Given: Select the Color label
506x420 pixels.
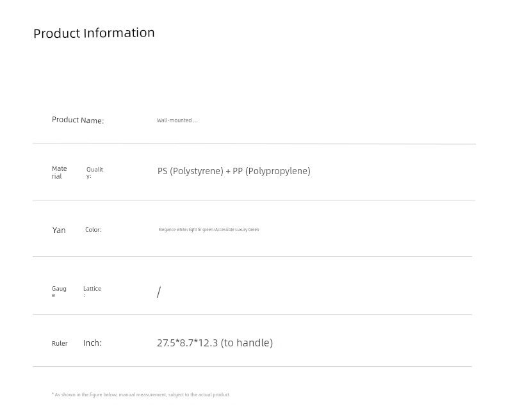Looking at the screenshot, I should 93,229.
